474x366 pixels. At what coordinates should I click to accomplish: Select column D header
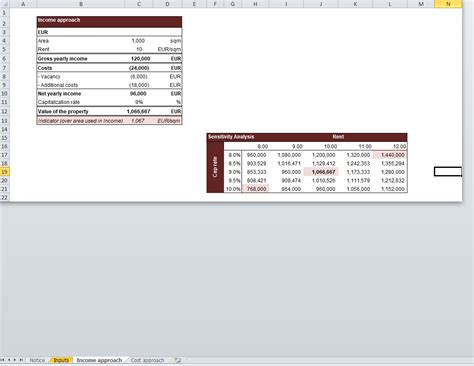(167, 4)
